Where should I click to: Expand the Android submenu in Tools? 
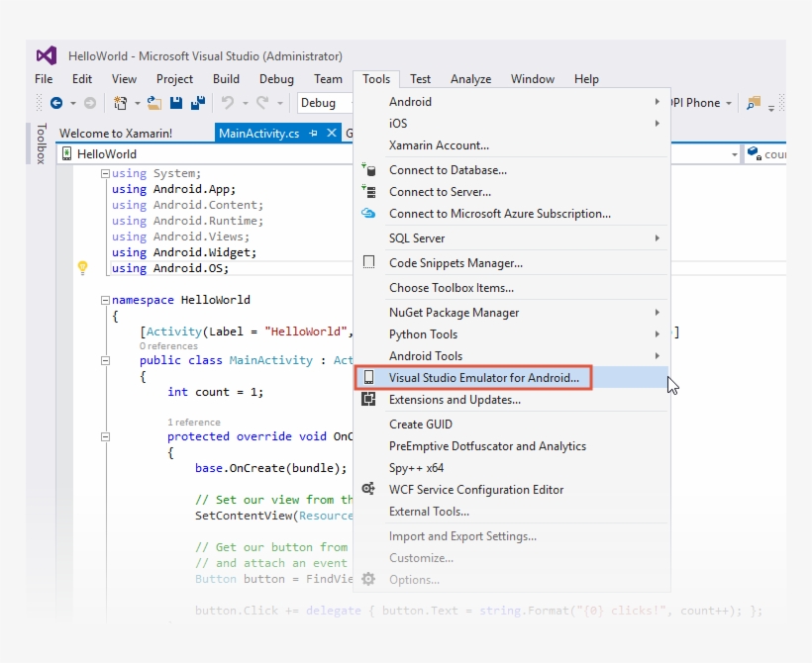tap(495, 101)
